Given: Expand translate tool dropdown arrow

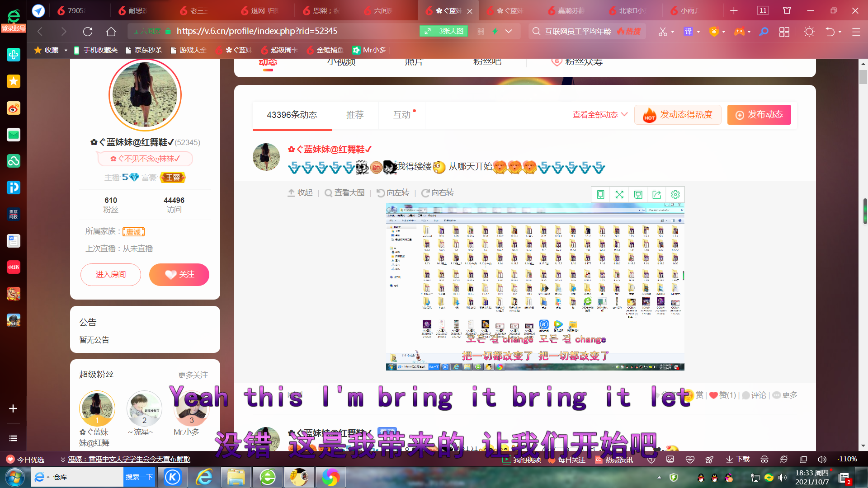Looking at the screenshot, I should (698, 32).
